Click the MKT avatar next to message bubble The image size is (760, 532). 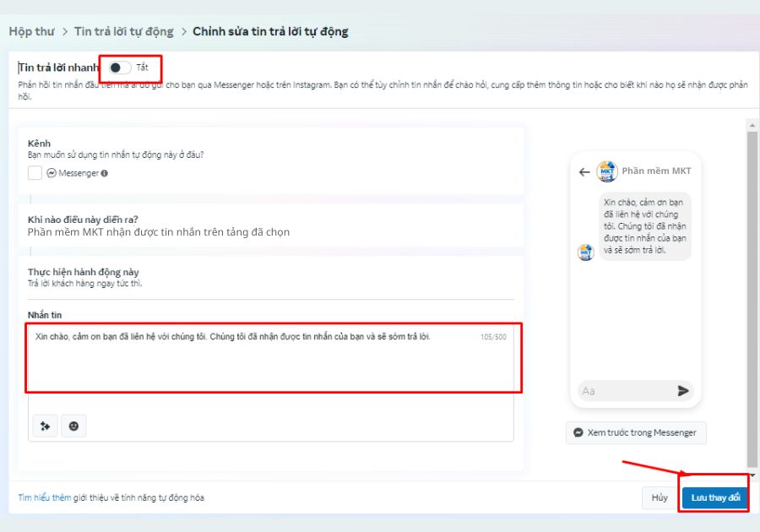(x=585, y=252)
